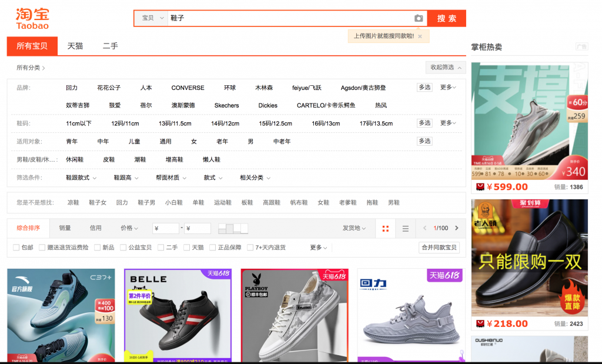Open the PLAYBOY sneaker product image
602x364 pixels.
[x=295, y=315]
